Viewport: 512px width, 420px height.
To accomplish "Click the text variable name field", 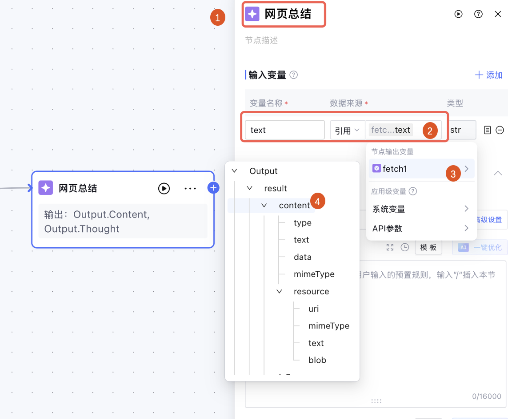I will [284, 130].
